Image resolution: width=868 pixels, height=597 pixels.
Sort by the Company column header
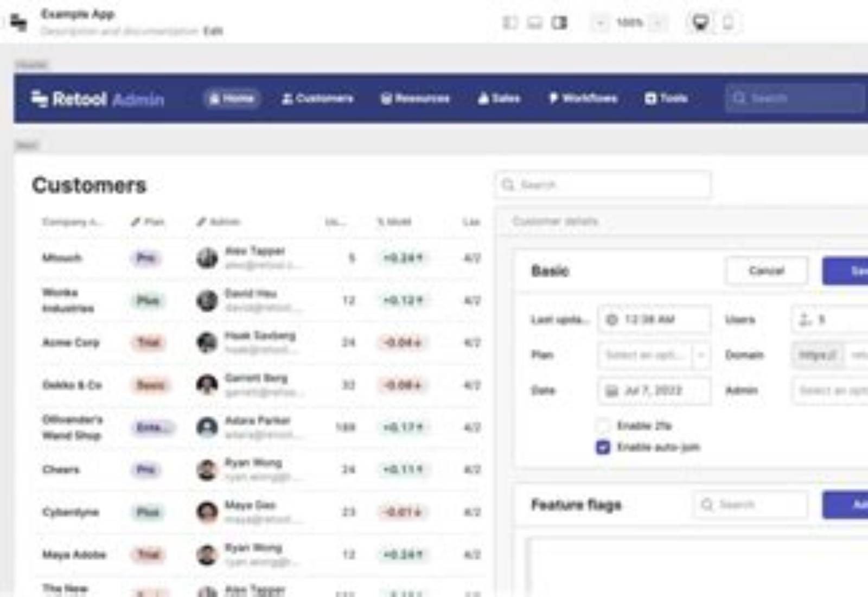coord(72,221)
